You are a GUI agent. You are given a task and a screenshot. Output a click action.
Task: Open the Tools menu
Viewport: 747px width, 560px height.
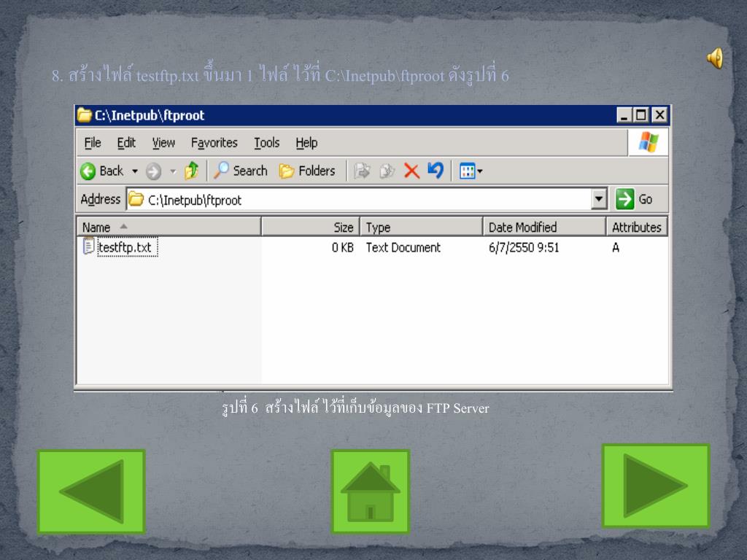pos(266,143)
